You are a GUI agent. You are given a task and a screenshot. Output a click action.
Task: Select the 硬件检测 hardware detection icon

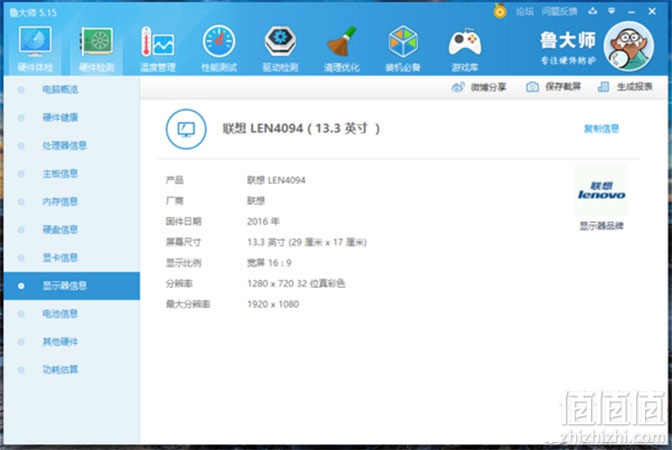(x=97, y=48)
